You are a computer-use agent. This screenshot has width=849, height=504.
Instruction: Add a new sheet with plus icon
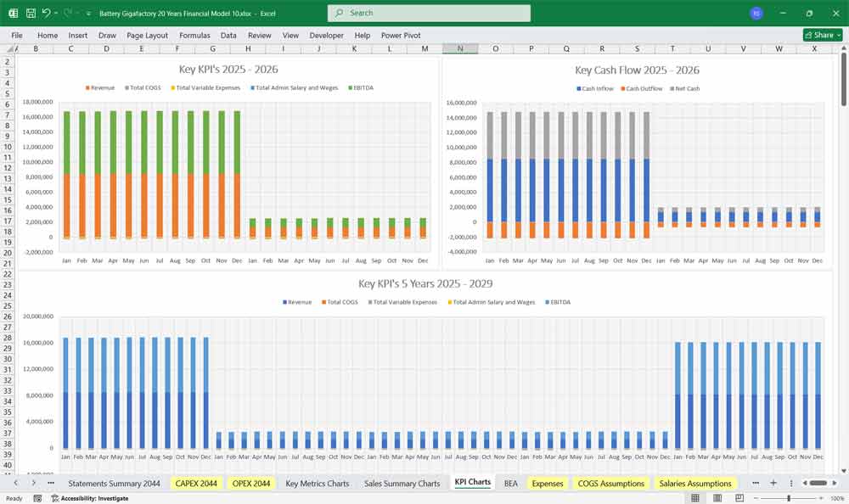pyautogui.click(x=773, y=483)
